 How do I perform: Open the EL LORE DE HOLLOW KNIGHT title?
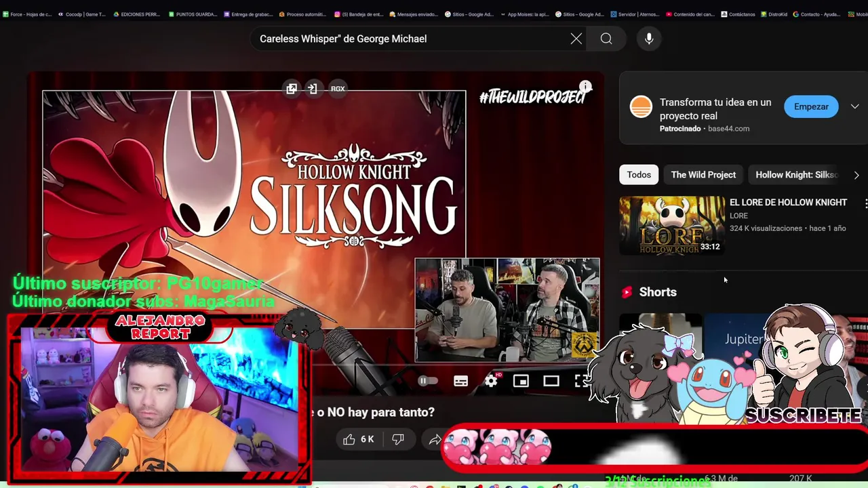click(788, 203)
